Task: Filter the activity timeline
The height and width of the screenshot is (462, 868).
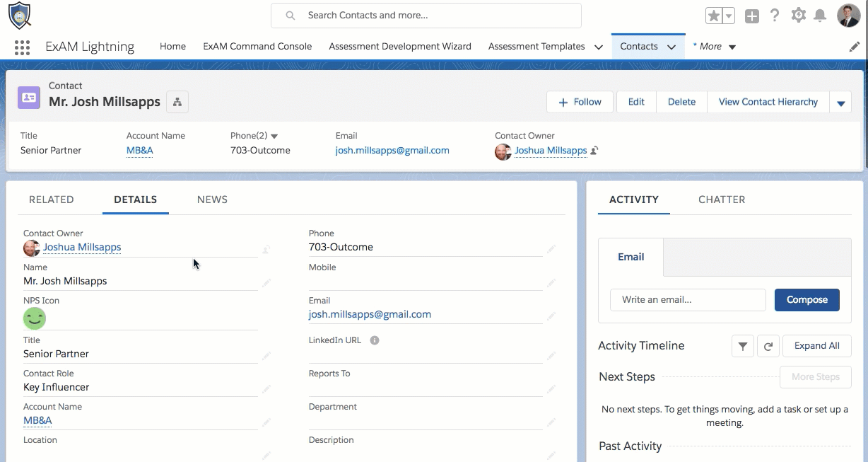Action: tap(743, 346)
